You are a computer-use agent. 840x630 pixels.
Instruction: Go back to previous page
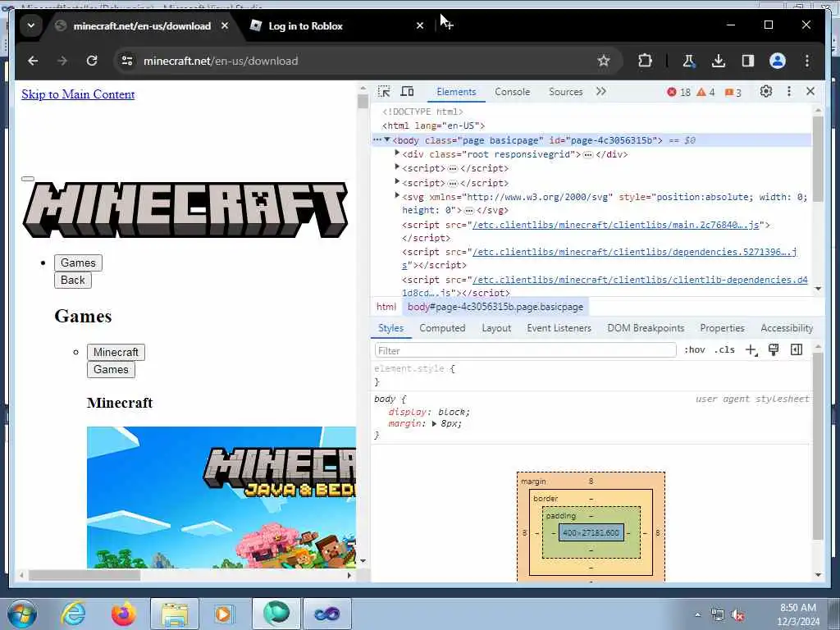pos(33,61)
